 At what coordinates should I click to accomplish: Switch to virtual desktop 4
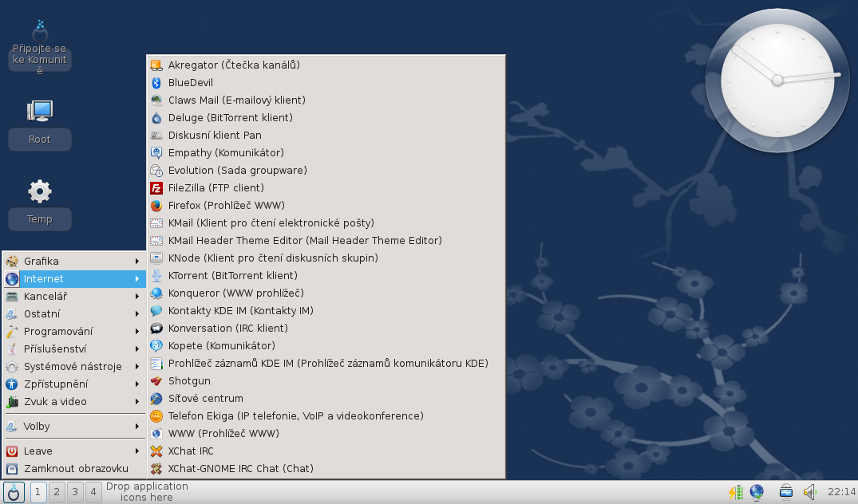click(93, 492)
